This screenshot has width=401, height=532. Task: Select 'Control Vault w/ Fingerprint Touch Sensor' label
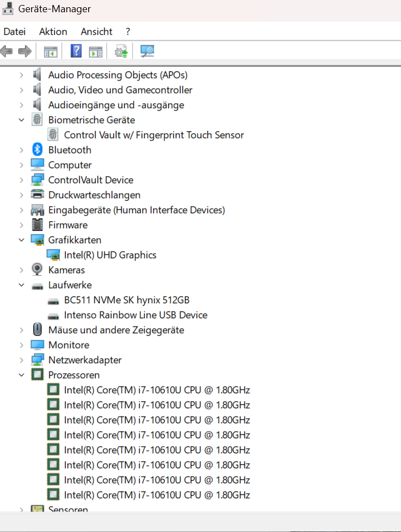click(x=154, y=135)
